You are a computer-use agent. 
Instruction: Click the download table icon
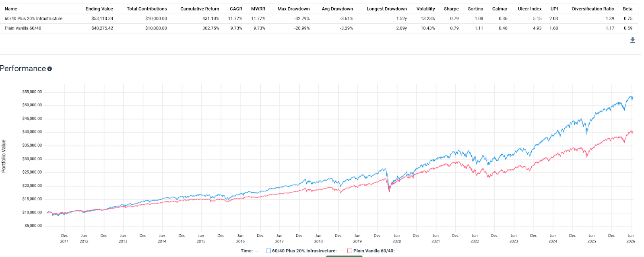pyautogui.click(x=632, y=40)
